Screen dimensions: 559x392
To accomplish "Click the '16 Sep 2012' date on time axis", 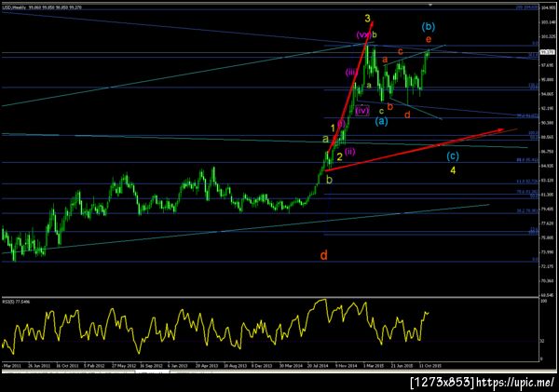I will [x=151, y=366].
